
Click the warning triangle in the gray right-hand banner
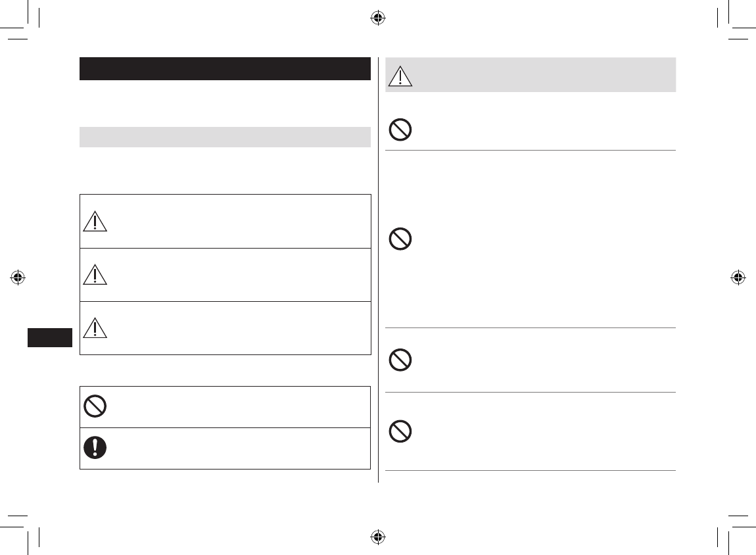click(x=400, y=76)
